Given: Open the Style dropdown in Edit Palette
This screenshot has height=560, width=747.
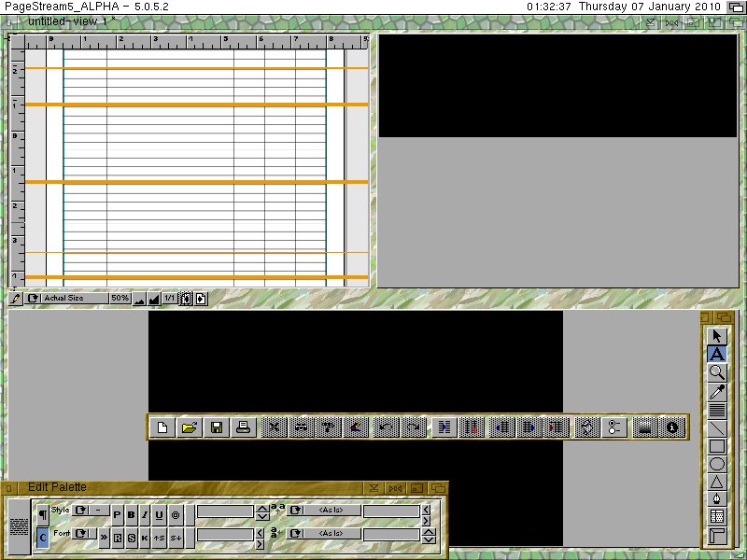Looking at the screenshot, I should (80, 511).
